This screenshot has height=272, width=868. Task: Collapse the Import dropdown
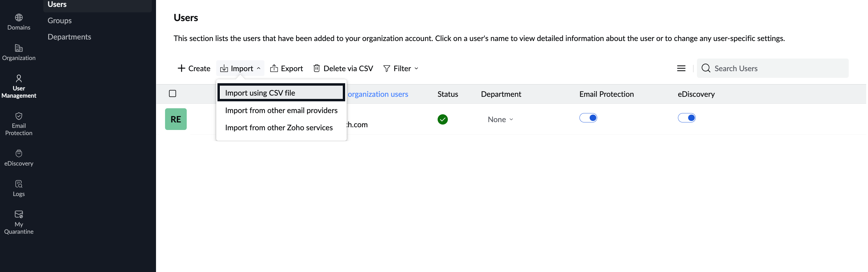coord(240,68)
